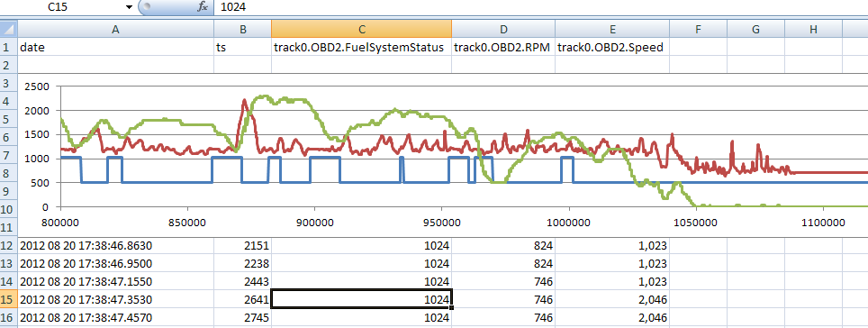Click the 'ts' cell in B1
Screen dimensions: 868x328
[x=242, y=48]
